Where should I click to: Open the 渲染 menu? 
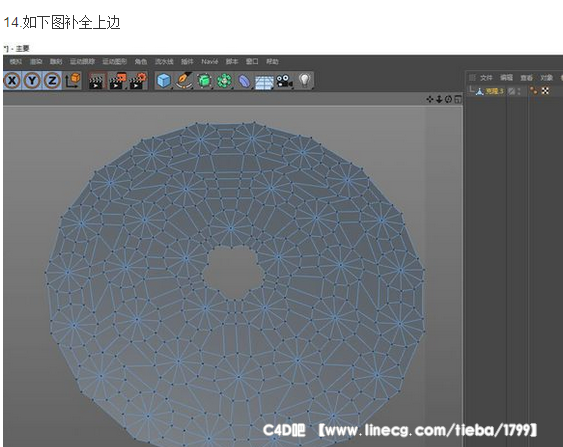36,62
